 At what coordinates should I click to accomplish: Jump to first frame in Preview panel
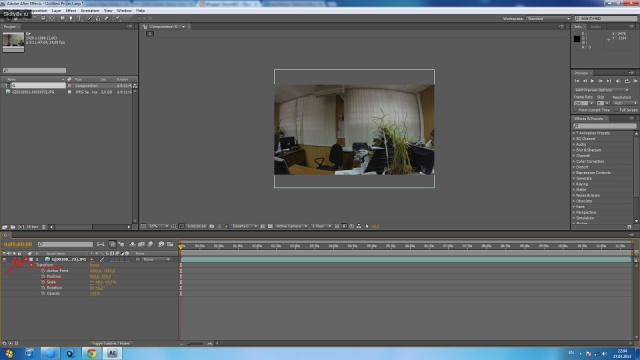coord(577,81)
